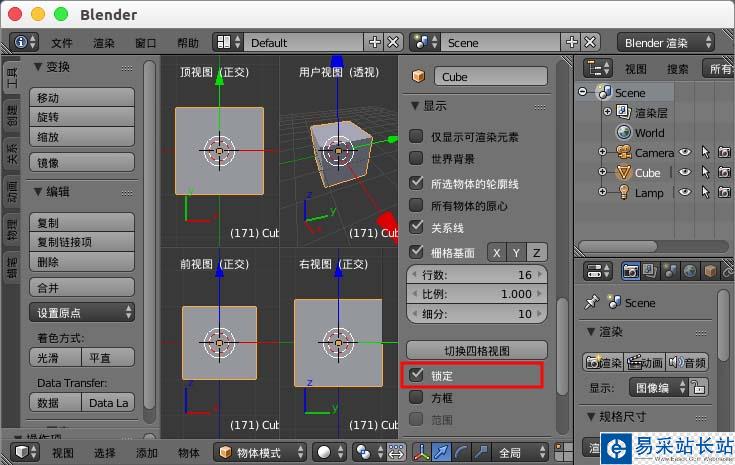This screenshot has height=465, width=735.
Task: Select the scale manipulator icon
Action: (x=481, y=452)
